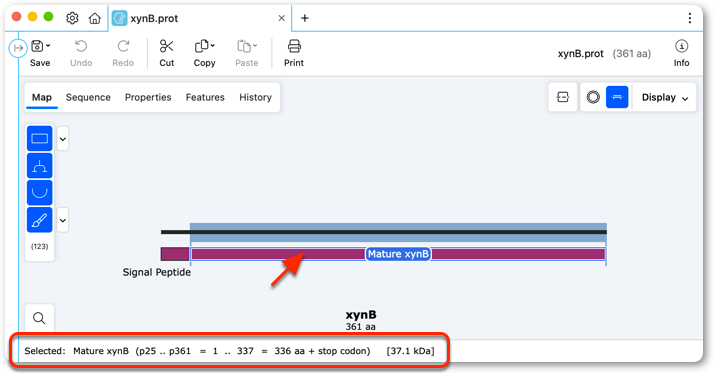
Task: Open the Properties tab
Action: [148, 97]
